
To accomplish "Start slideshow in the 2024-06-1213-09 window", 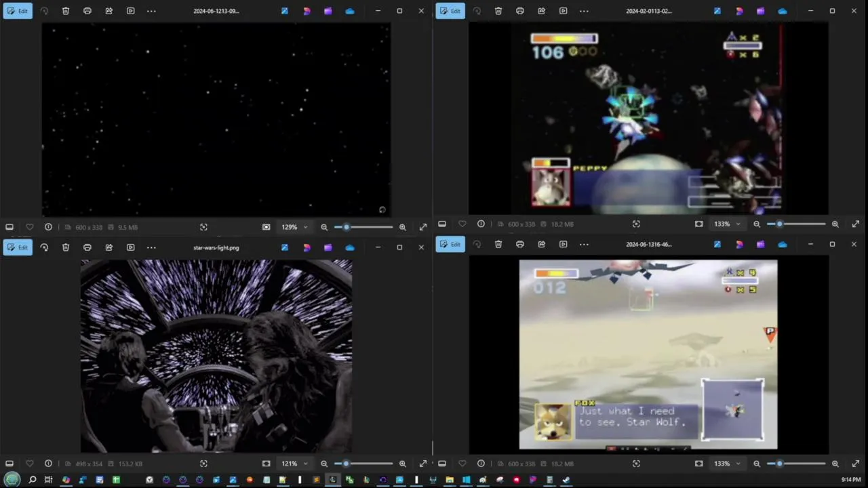I will point(131,11).
